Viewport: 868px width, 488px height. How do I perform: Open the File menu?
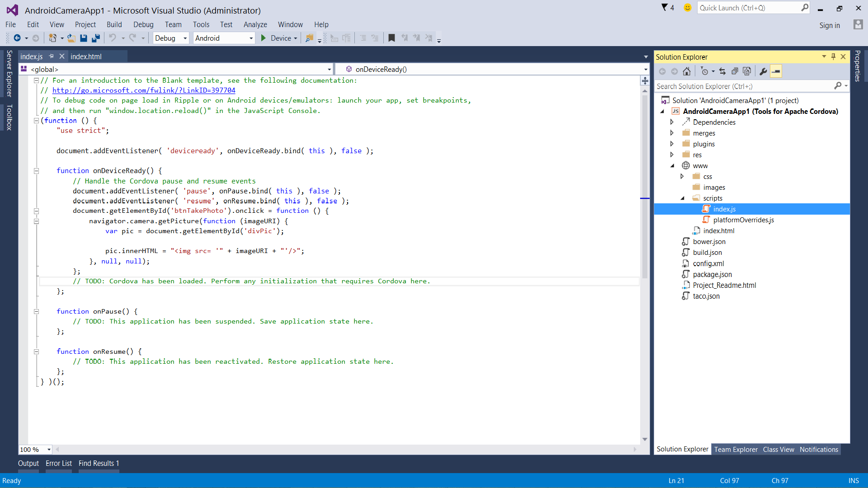point(10,24)
